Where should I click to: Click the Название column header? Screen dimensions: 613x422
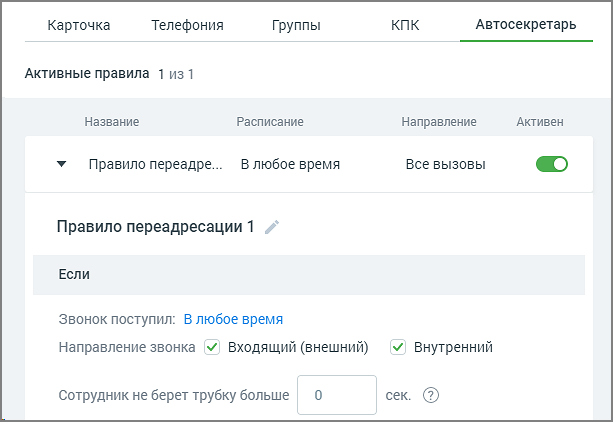coord(112,122)
